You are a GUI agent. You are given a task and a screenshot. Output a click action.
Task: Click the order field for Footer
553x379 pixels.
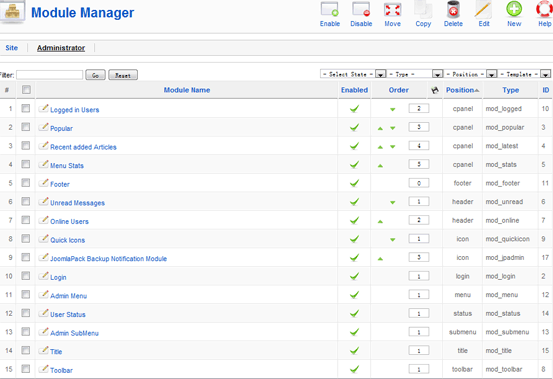(x=419, y=183)
